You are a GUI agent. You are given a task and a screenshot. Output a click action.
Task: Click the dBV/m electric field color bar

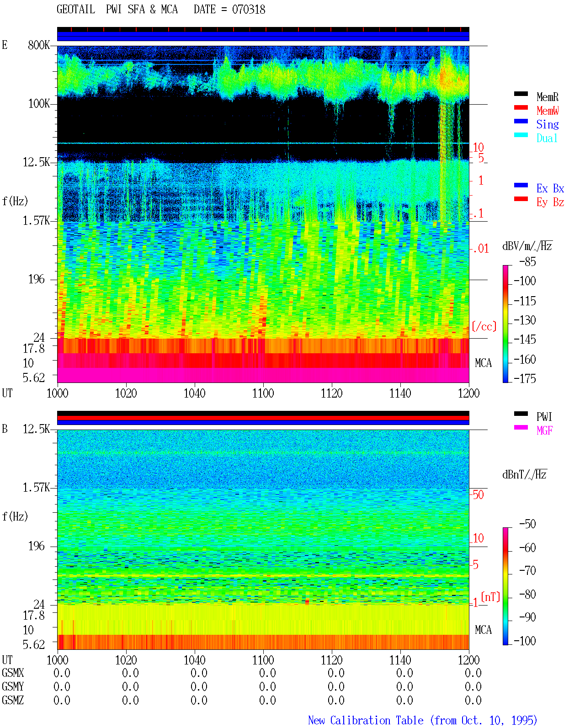point(505,324)
